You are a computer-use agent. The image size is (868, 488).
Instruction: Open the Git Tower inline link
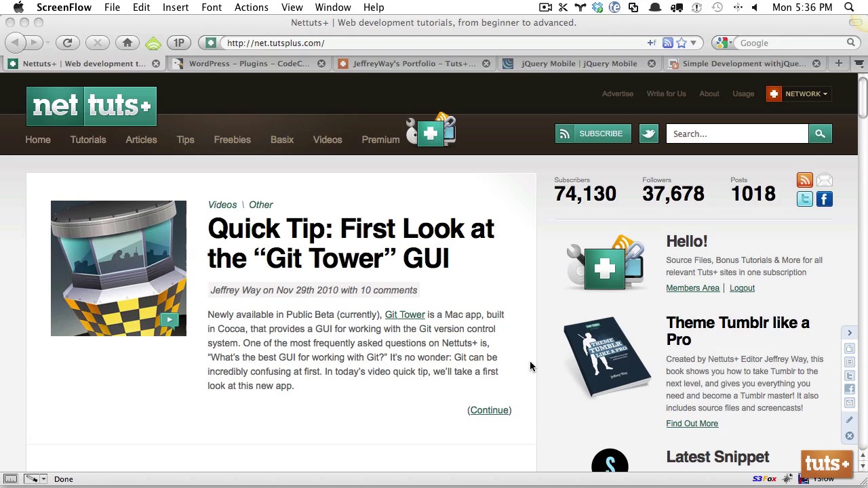(x=405, y=314)
